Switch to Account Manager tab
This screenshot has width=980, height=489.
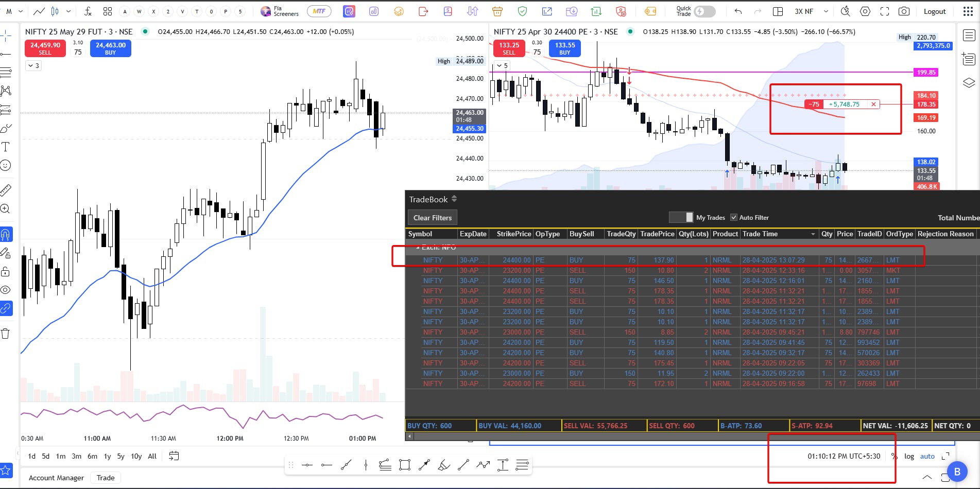point(56,478)
